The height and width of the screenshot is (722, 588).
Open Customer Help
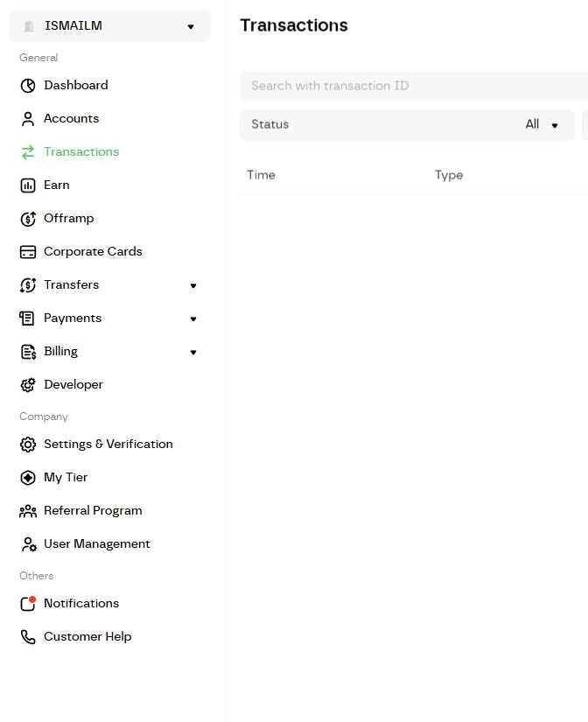(87, 636)
